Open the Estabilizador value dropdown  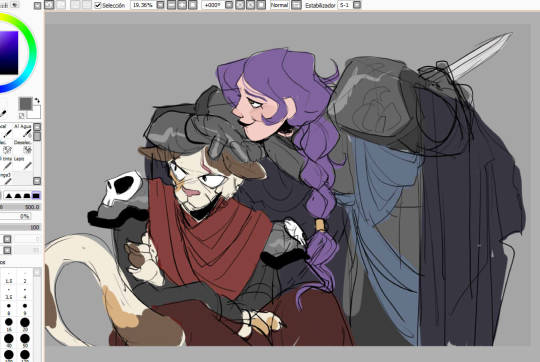click(357, 5)
